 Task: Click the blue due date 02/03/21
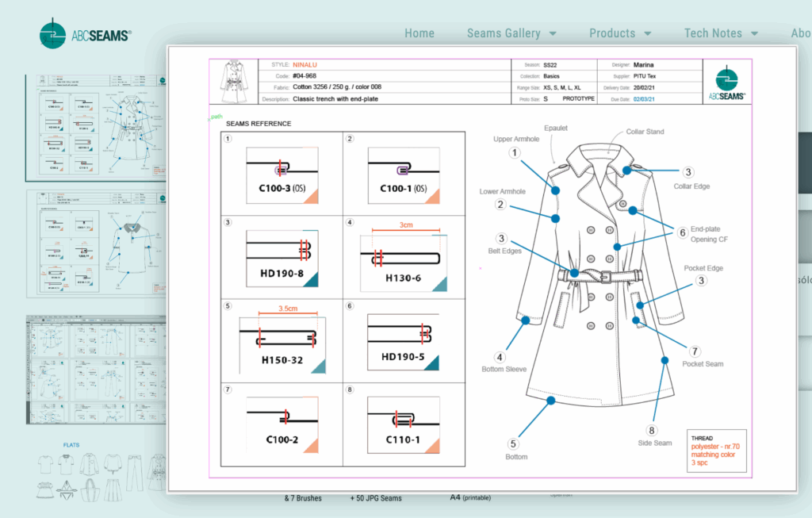tap(644, 99)
